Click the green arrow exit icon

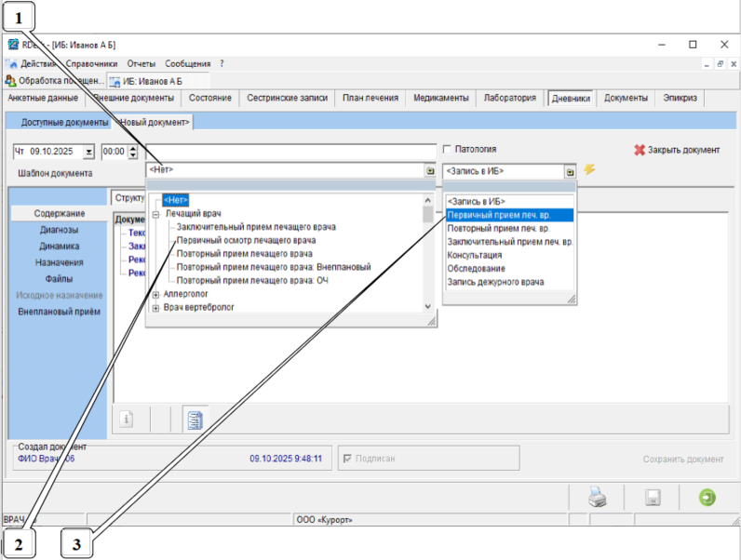(707, 498)
